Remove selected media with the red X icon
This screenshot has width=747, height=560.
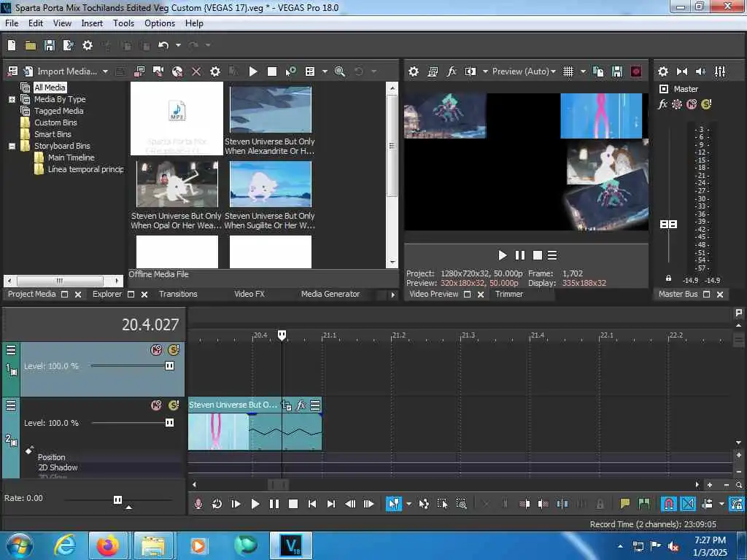tap(196, 71)
